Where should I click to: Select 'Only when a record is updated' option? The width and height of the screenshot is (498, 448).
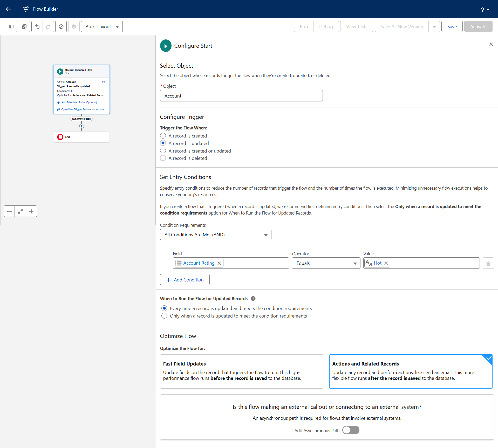[x=164, y=316]
